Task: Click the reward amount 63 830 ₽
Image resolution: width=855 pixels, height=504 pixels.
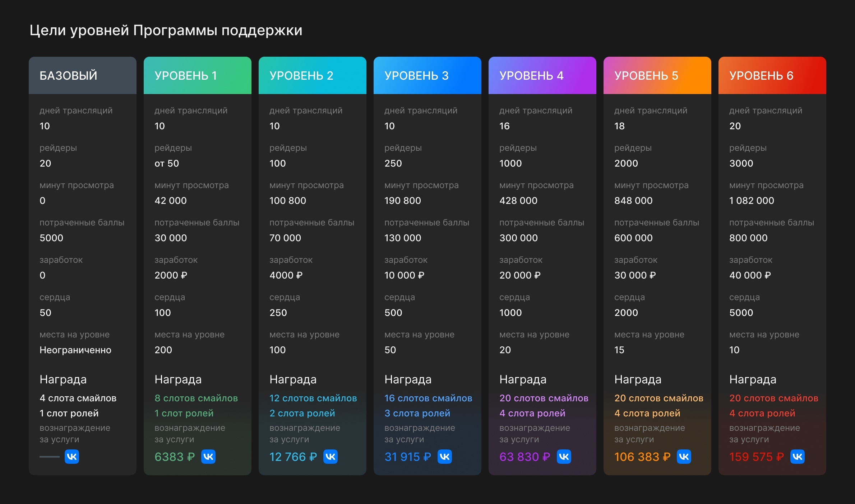Action: click(525, 457)
